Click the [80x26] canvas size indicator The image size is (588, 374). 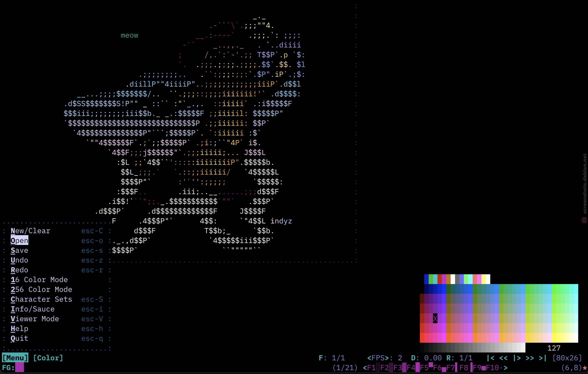pyautogui.click(x=567, y=358)
